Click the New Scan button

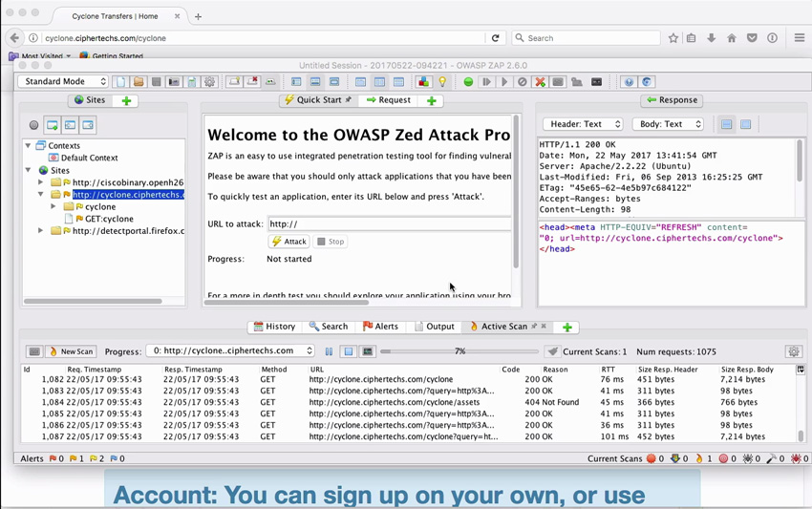(72, 351)
